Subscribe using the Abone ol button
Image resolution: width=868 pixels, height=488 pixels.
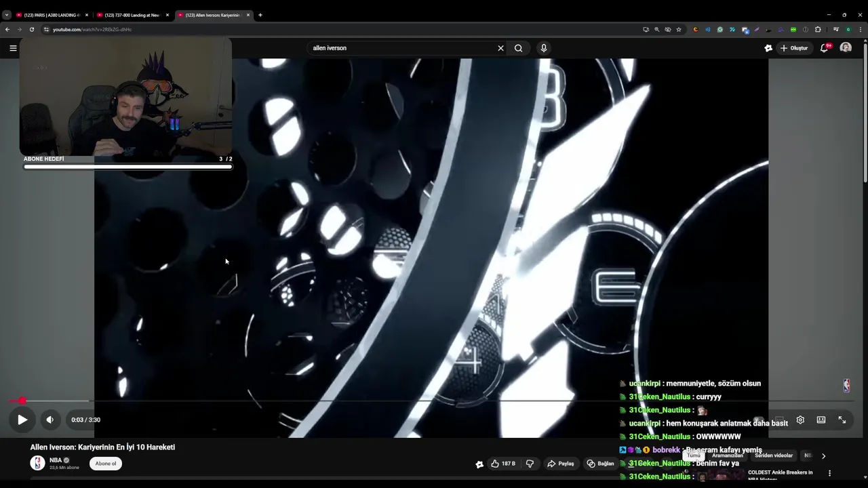[x=106, y=464]
